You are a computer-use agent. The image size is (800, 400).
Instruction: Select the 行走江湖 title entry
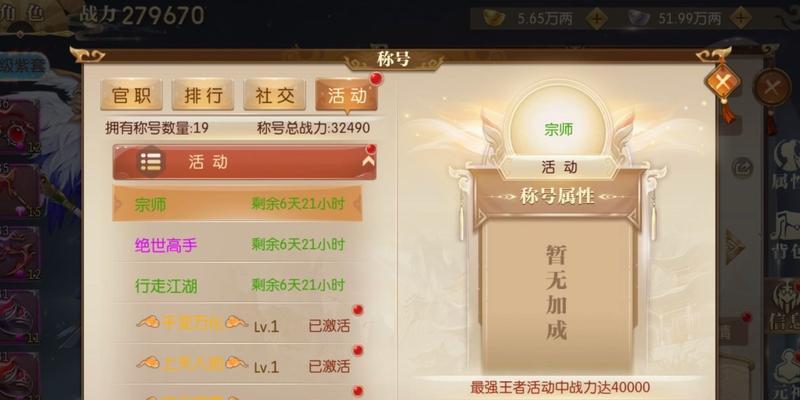click(238, 285)
